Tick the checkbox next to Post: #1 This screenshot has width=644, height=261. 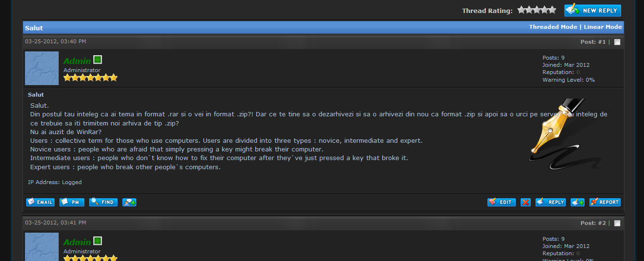coord(618,42)
